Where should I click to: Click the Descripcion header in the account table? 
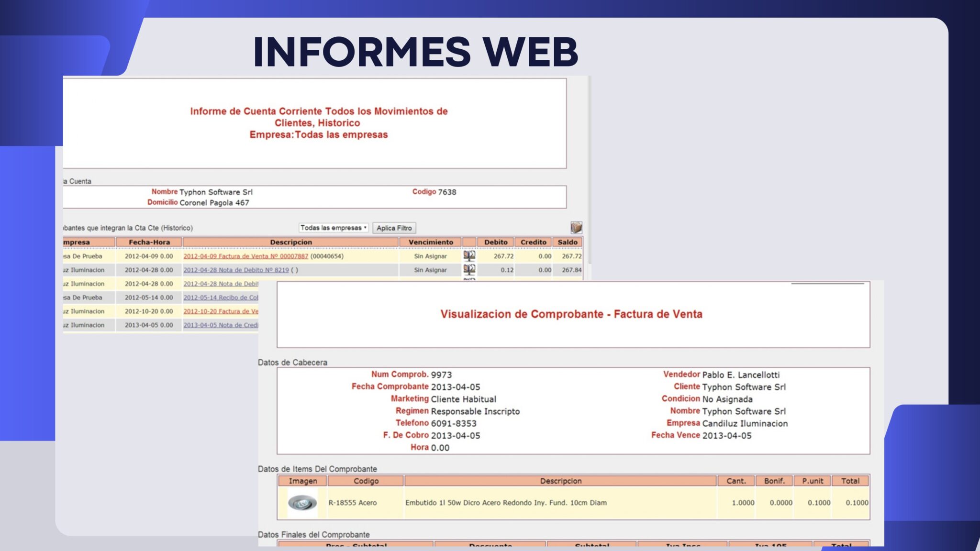pos(290,242)
